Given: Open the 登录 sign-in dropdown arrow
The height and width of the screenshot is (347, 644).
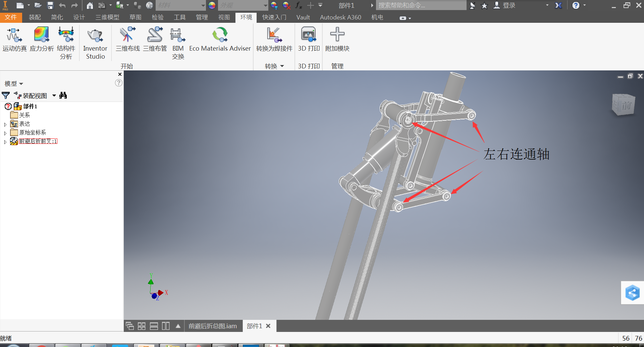Looking at the screenshot, I should coord(547,5).
